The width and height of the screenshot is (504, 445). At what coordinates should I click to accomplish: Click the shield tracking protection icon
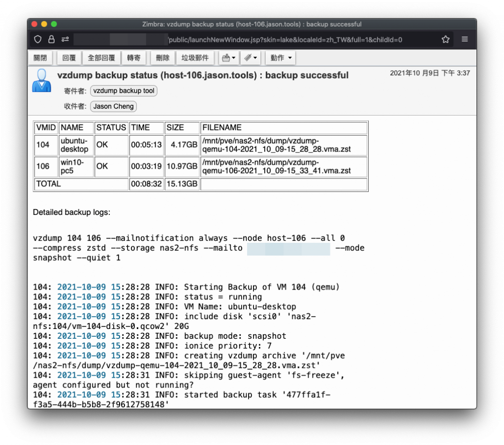coord(38,39)
